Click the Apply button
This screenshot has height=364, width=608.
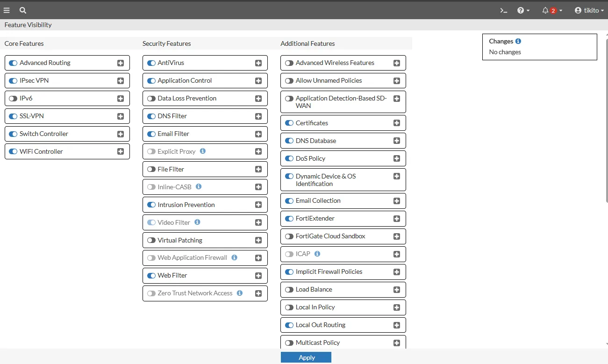(306, 357)
